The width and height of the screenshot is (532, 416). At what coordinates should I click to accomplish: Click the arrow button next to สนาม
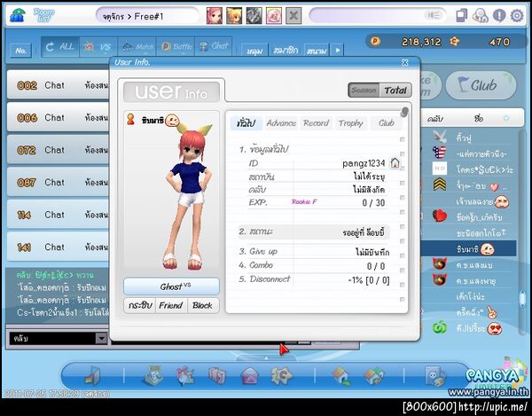(338, 51)
